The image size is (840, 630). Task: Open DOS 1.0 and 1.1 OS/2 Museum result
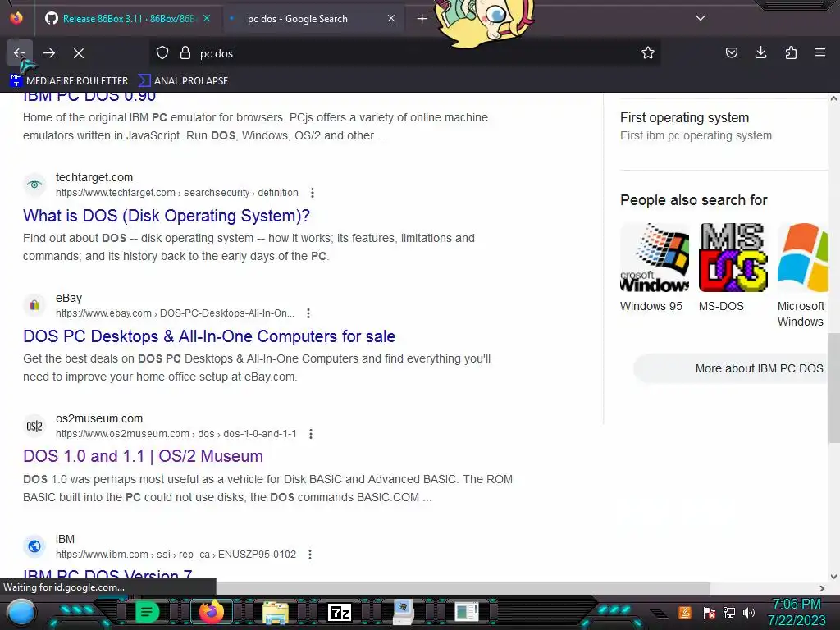click(x=143, y=456)
